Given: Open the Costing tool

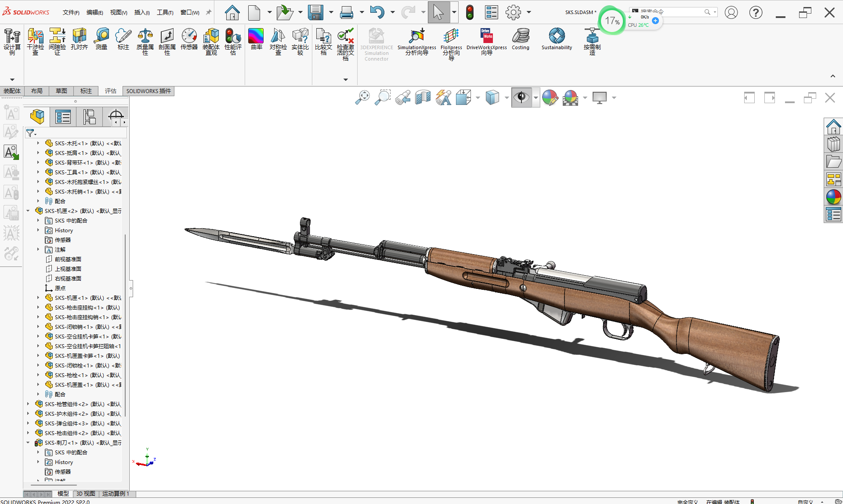Looking at the screenshot, I should pyautogui.click(x=521, y=39).
